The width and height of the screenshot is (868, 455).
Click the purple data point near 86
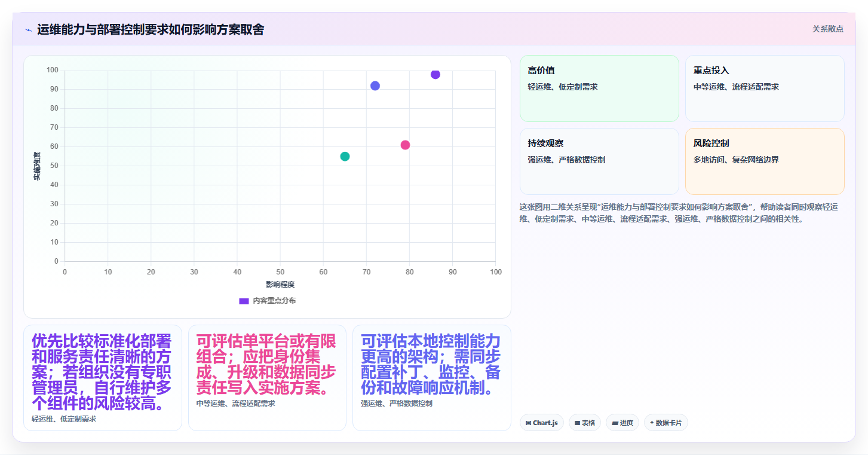pyautogui.click(x=435, y=74)
